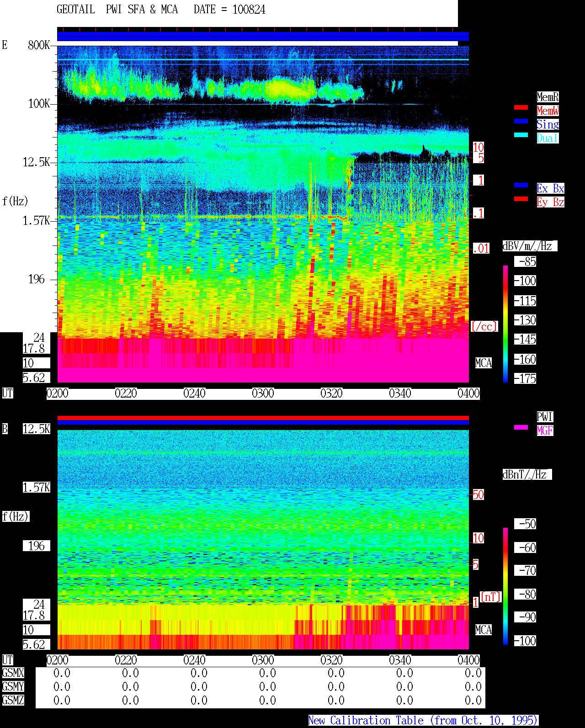
Task: Click the -130 color scale value
Action: click(x=525, y=320)
